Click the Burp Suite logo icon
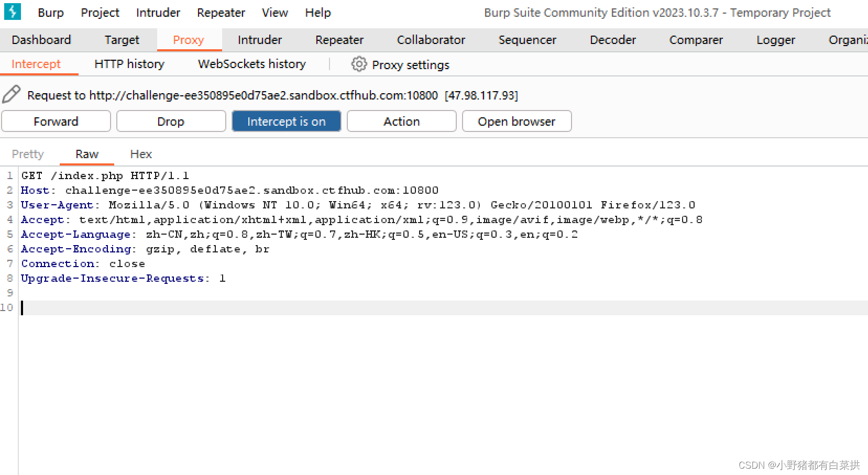868x475 pixels. click(x=12, y=12)
